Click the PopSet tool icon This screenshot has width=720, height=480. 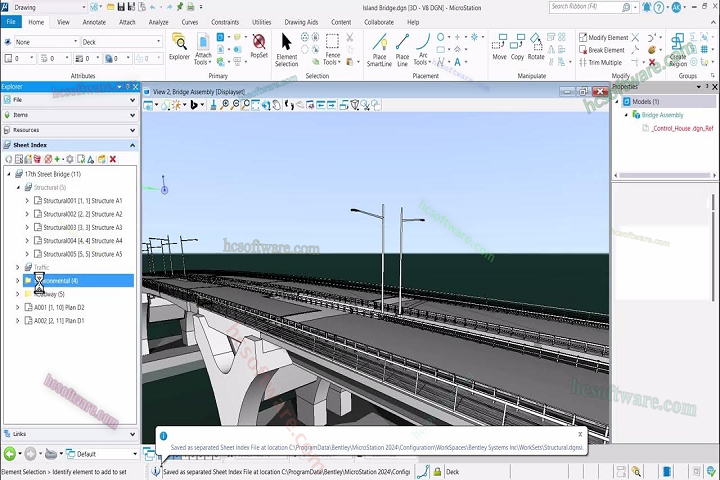tap(259, 46)
